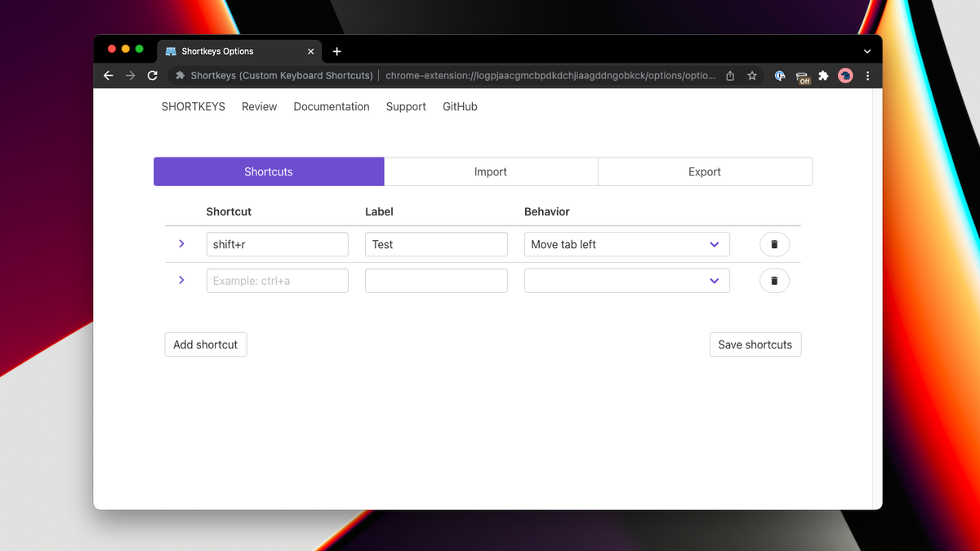Open the Review nav link

(x=259, y=106)
